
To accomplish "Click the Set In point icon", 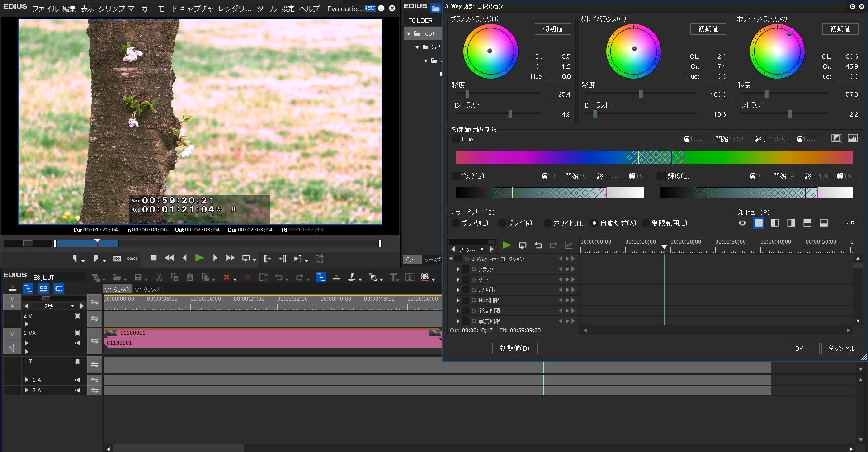I will tap(75, 259).
